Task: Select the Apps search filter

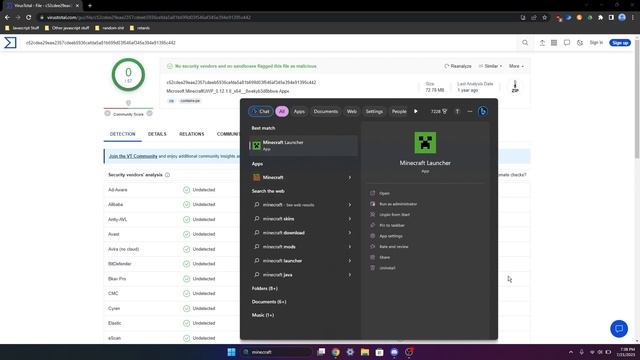Action: tap(299, 111)
